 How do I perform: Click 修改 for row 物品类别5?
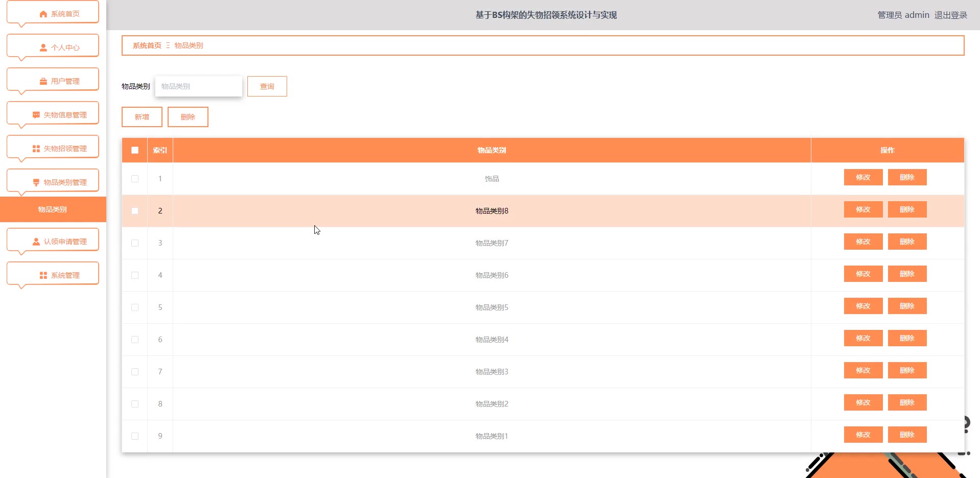(x=864, y=306)
